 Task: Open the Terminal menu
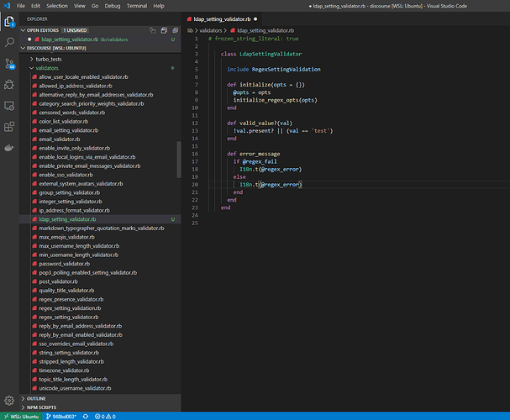[x=137, y=6]
